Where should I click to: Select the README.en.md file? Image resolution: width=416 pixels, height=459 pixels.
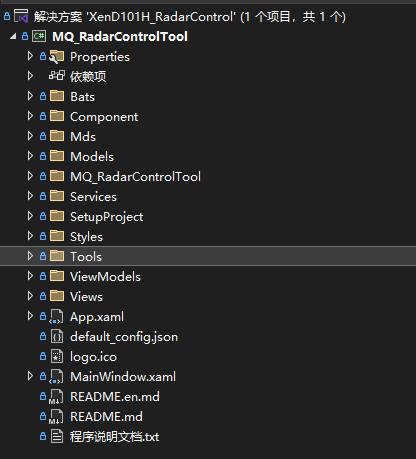click(x=115, y=396)
